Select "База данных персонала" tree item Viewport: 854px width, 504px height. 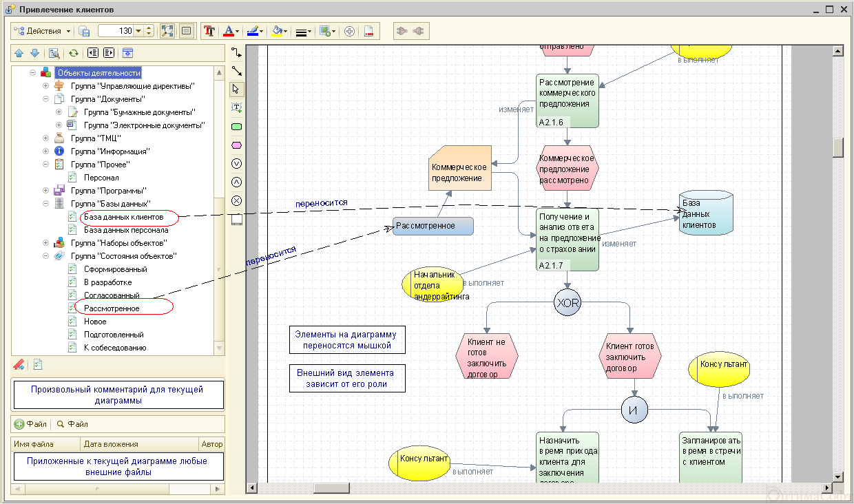(126, 230)
